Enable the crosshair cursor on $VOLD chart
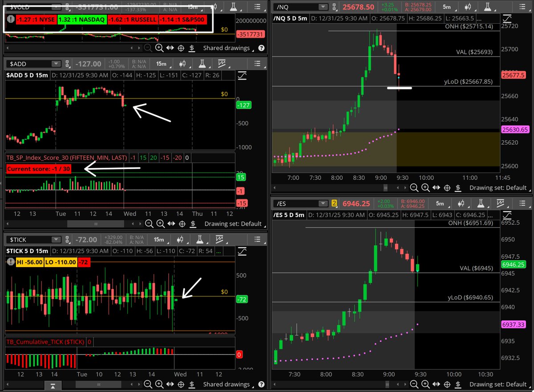The width and height of the screenshot is (534, 392). (x=181, y=48)
